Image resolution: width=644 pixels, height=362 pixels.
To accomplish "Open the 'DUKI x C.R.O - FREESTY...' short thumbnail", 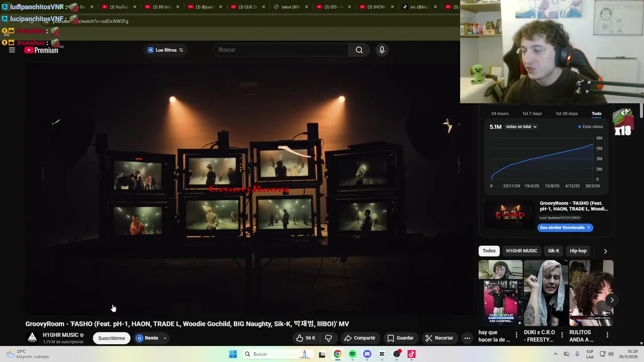I will coord(546,293).
